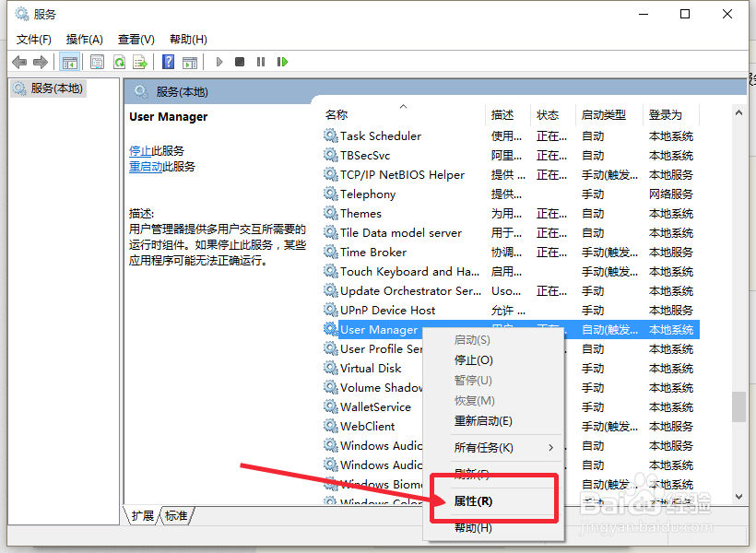Click the Back navigation arrow

pyautogui.click(x=18, y=62)
